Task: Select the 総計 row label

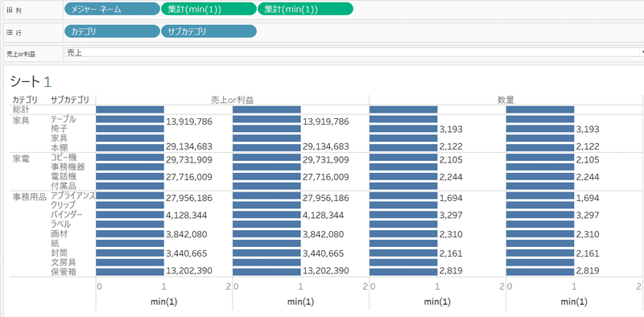Action: 21,109
